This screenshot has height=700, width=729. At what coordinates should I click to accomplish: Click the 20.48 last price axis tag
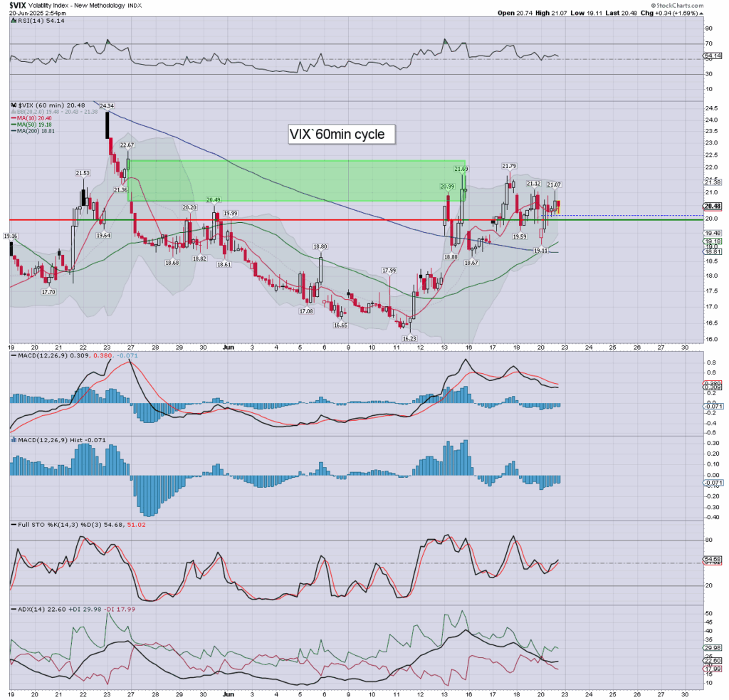click(713, 207)
